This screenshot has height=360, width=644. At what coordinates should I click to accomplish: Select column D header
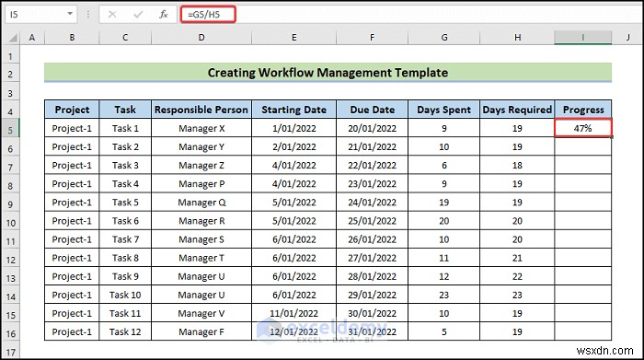tap(201, 38)
